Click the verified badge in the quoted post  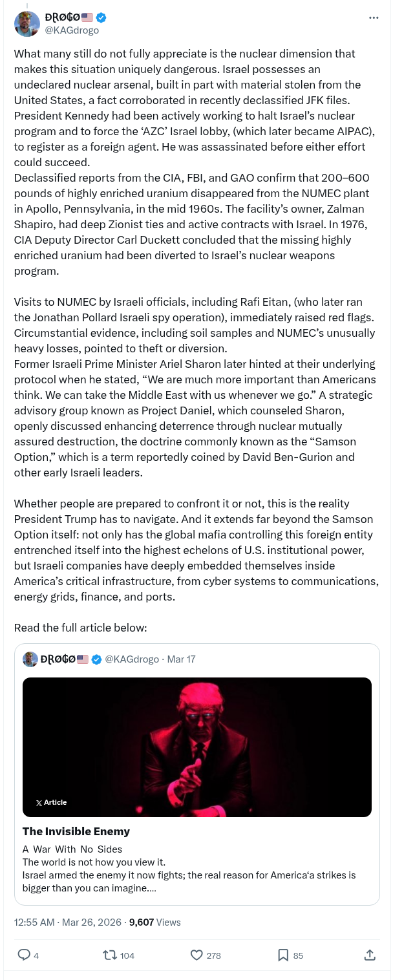pyautogui.click(x=96, y=659)
